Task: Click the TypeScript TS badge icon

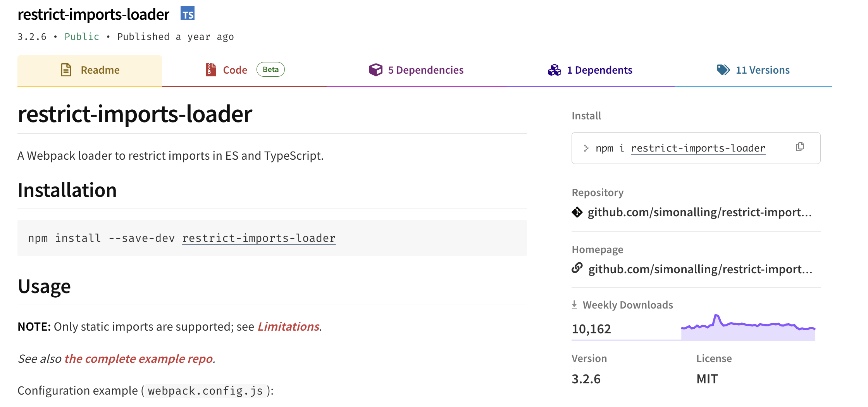Action: tap(188, 14)
